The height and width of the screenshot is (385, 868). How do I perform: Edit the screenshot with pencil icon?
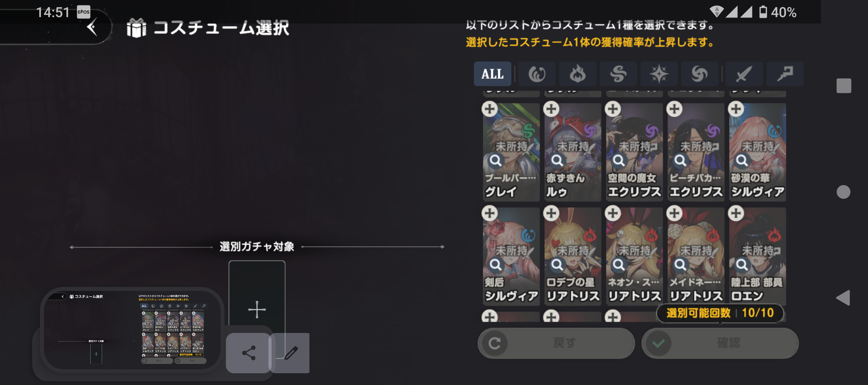291,353
